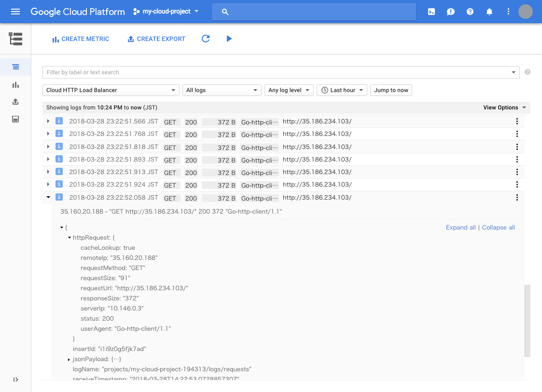Open the All logs dropdown
This screenshot has height=392, width=542.
click(222, 90)
